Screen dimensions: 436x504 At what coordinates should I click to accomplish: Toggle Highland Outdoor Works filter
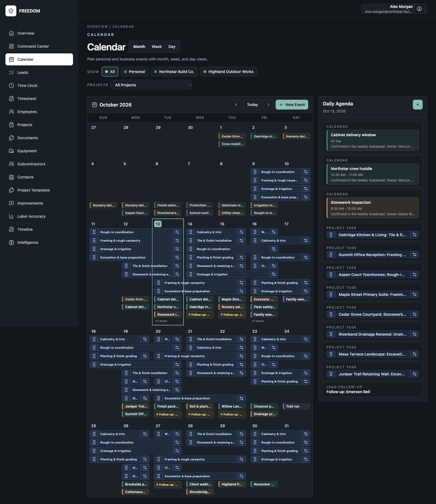click(x=229, y=72)
